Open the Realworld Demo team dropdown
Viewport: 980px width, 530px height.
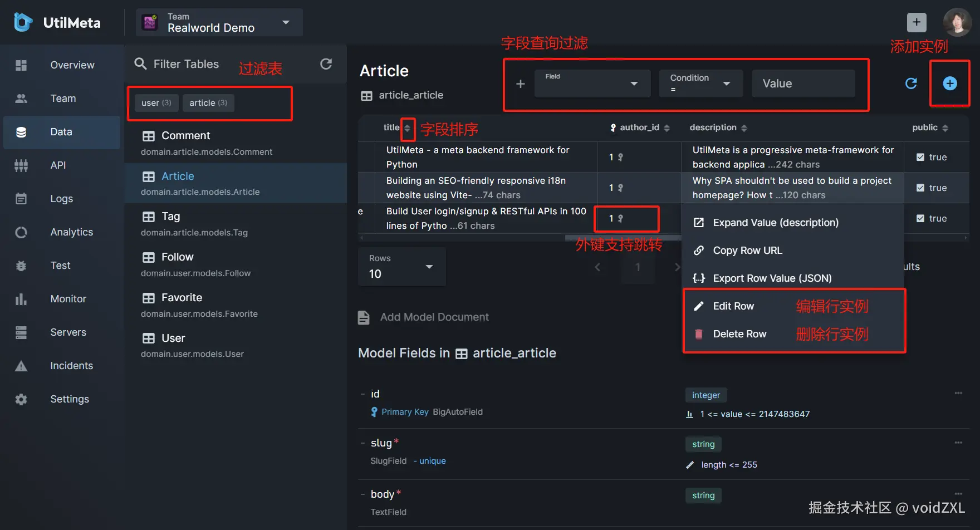tap(219, 22)
